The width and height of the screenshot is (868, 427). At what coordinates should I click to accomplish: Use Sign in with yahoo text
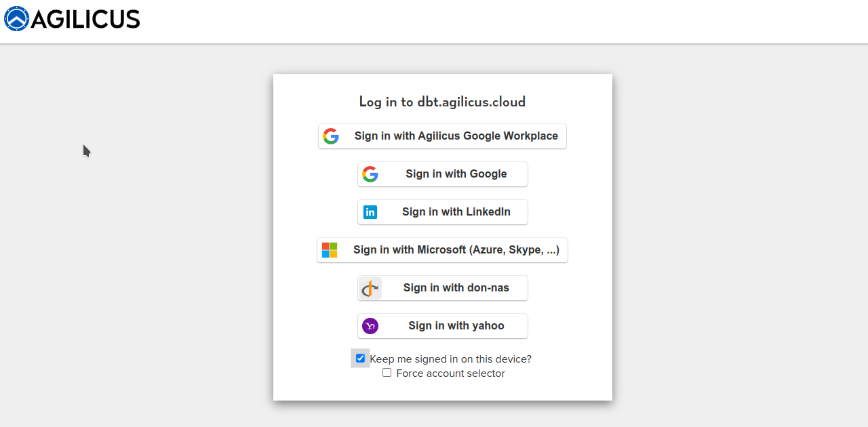tap(456, 326)
